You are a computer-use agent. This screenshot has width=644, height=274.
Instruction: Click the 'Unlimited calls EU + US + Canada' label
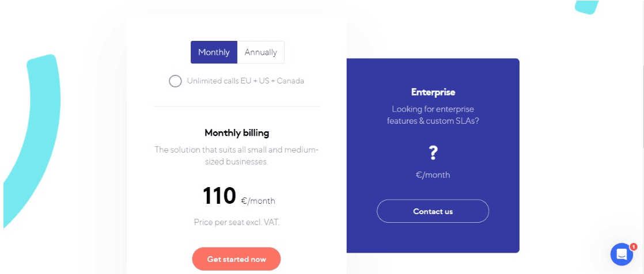pos(245,81)
